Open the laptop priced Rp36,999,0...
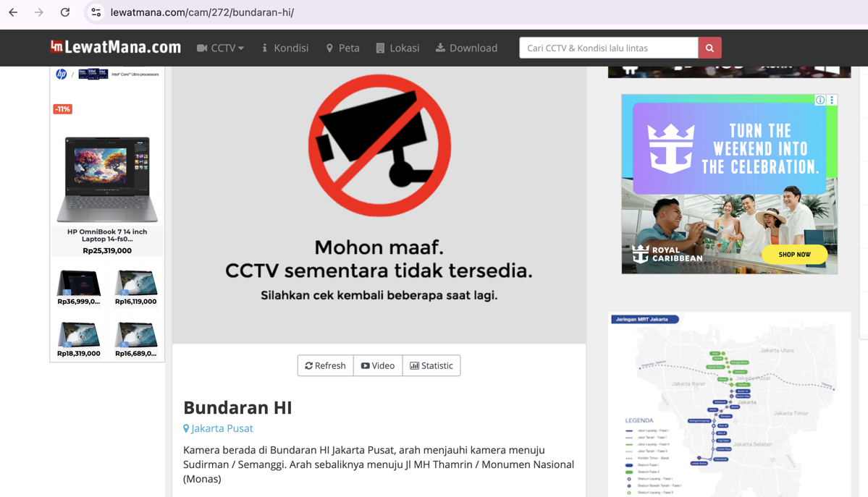Screen dimensions: 868x497 coord(79,287)
